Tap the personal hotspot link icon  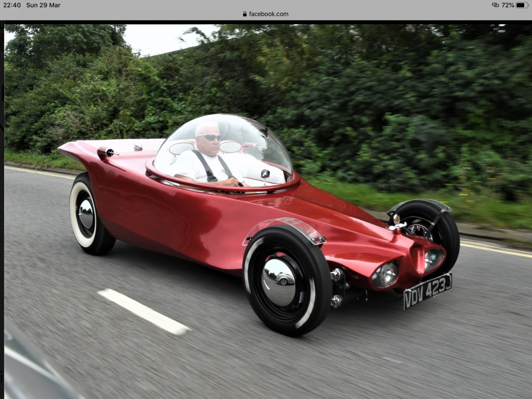(495, 5)
